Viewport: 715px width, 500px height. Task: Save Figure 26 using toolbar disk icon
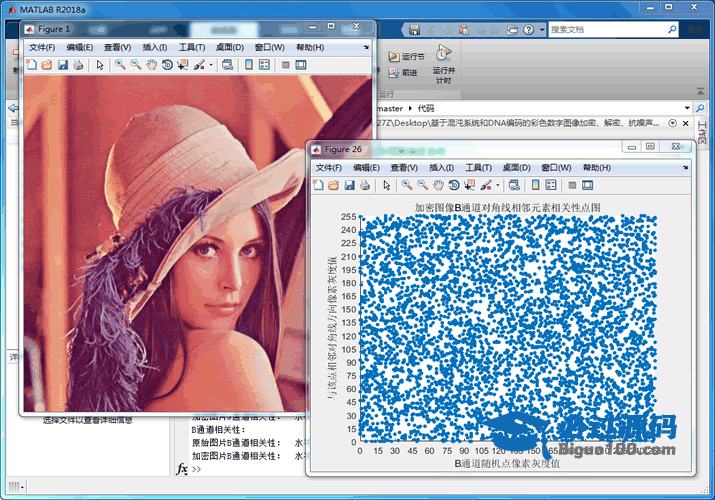coord(349,185)
